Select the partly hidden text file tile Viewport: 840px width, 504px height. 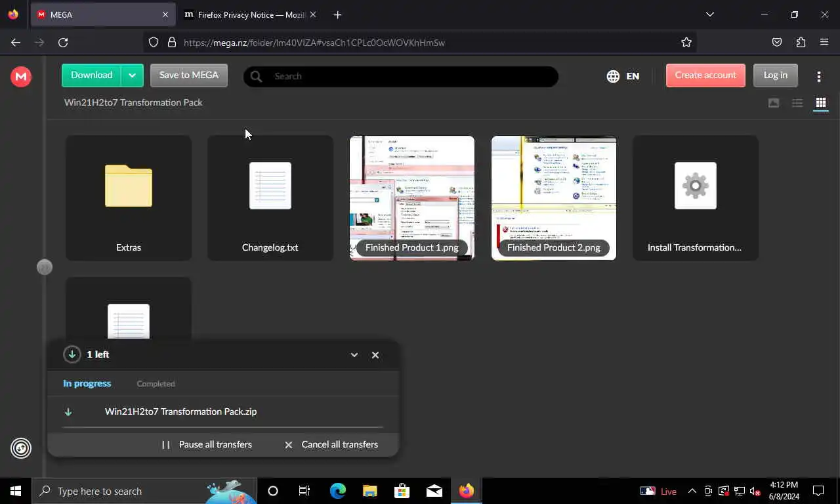tap(129, 308)
